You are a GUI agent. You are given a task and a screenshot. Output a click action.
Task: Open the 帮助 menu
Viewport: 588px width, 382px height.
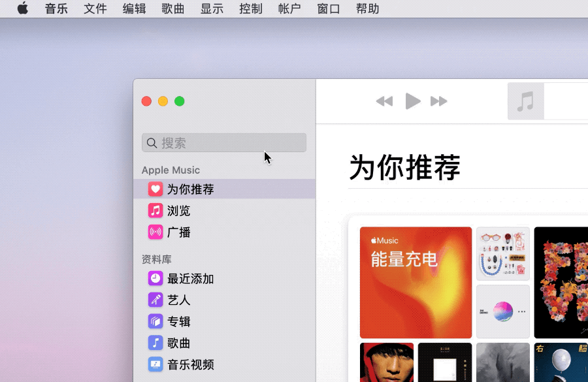tap(367, 8)
